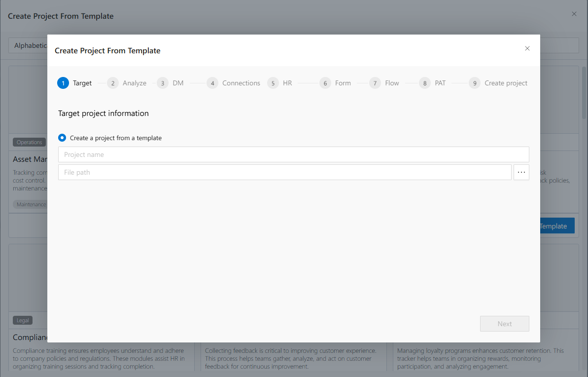Click the 'Collecting feedback is critical' description text
The image size is (588, 377).
click(x=291, y=359)
